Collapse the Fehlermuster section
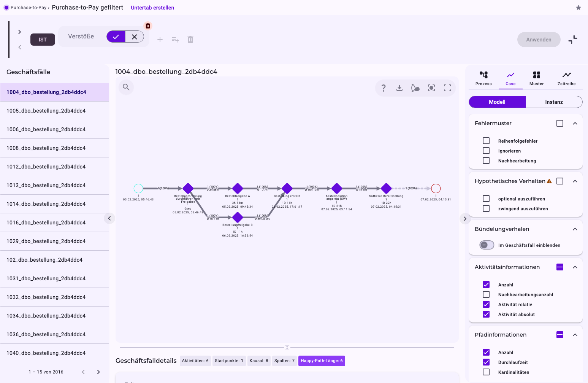 [575, 123]
